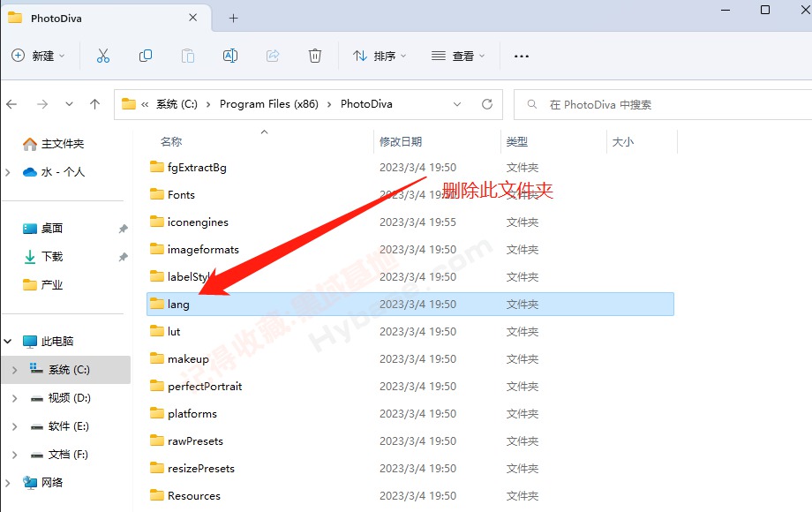Select 软件 (E:) drive in sidebar
Viewport: 812px width, 512px height.
pyautogui.click(x=59, y=426)
